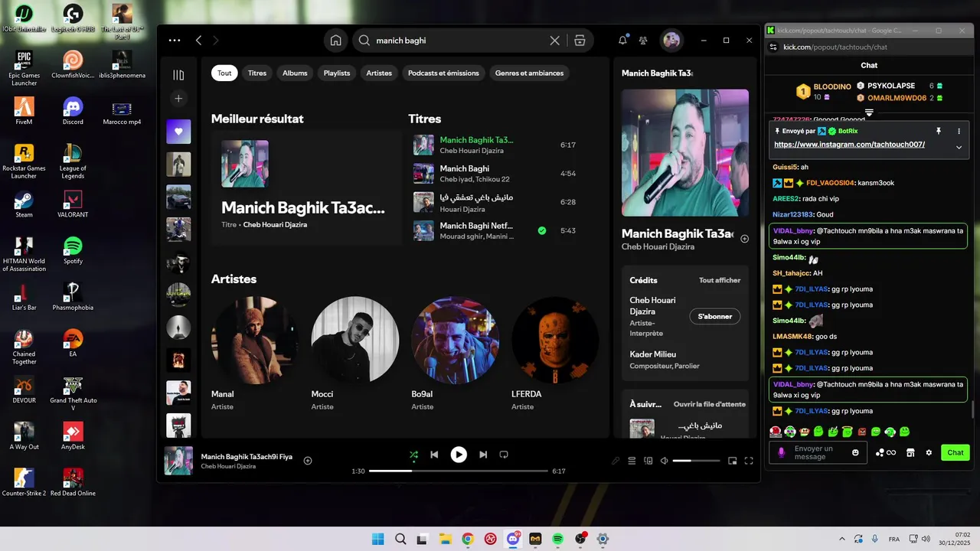The image size is (980, 551).
Task: Open the Spotify profile avatar menu
Action: point(671,41)
